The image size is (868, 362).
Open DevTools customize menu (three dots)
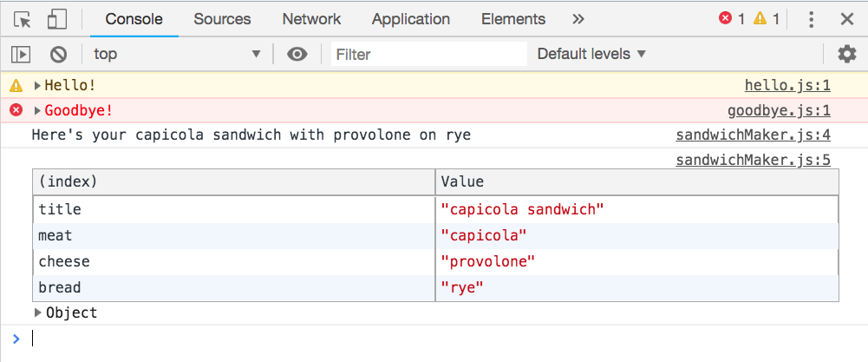pos(811,19)
